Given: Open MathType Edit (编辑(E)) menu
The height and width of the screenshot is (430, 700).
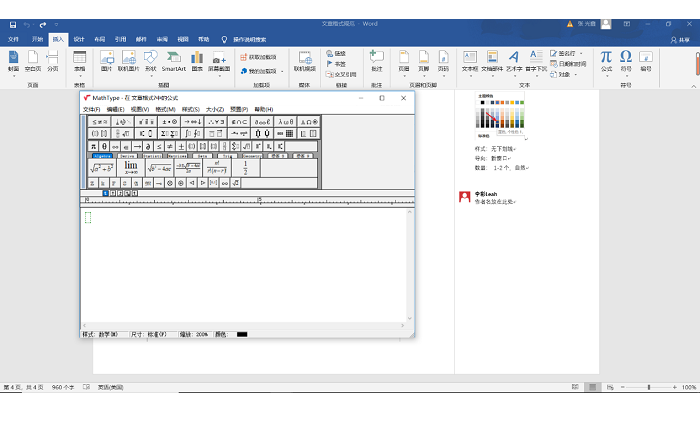Looking at the screenshot, I should pyautogui.click(x=115, y=109).
